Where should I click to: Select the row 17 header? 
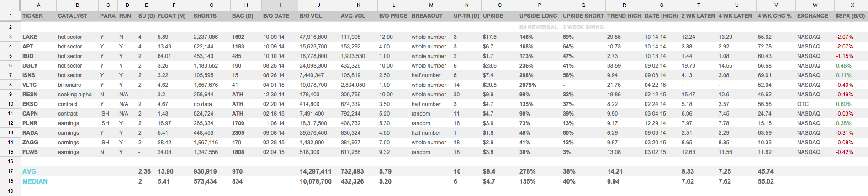[x=10, y=171]
